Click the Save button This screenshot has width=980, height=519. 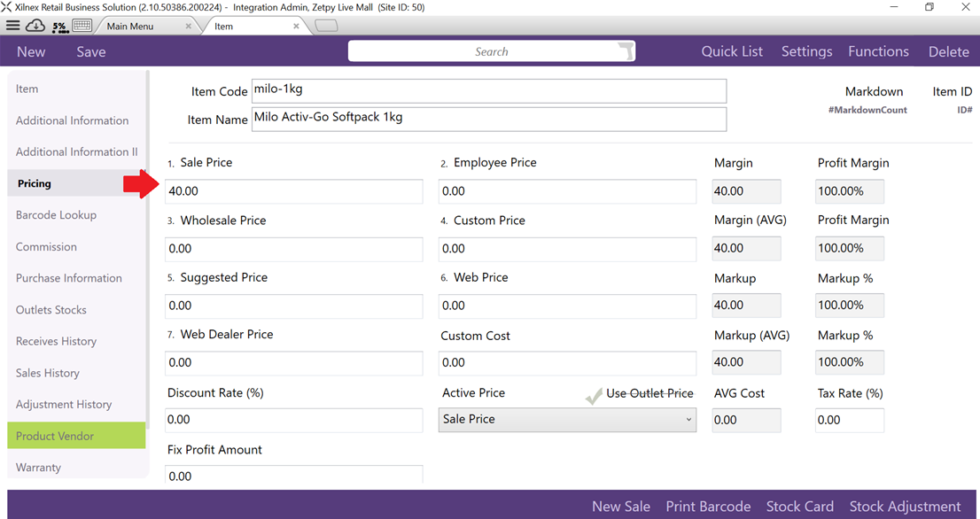(90, 51)
